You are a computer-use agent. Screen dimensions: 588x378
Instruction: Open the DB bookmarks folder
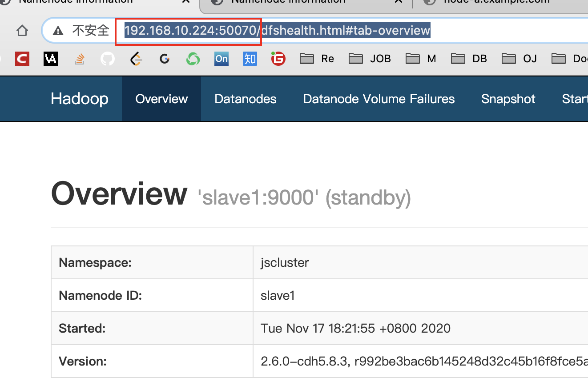469,58
